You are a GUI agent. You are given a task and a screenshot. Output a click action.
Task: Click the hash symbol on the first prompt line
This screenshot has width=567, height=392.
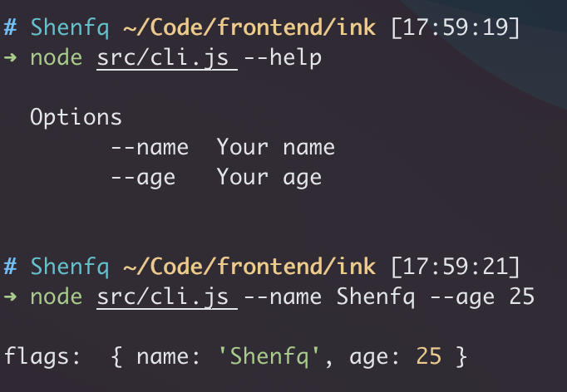10,28
